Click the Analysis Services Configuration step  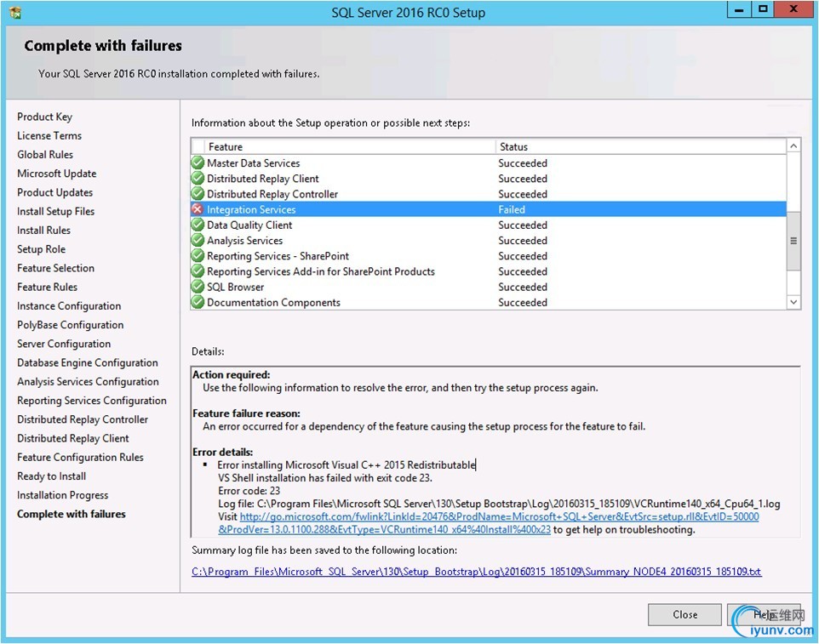point(88,381)
